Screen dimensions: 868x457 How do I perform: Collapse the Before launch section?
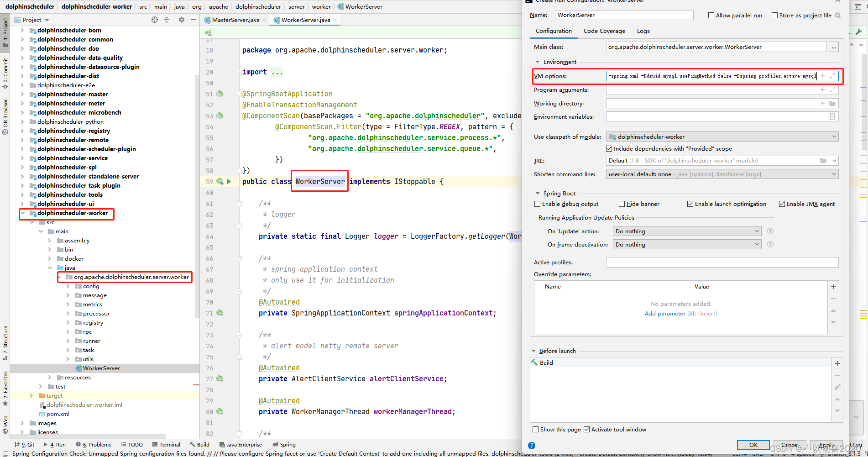pos(533,351)
